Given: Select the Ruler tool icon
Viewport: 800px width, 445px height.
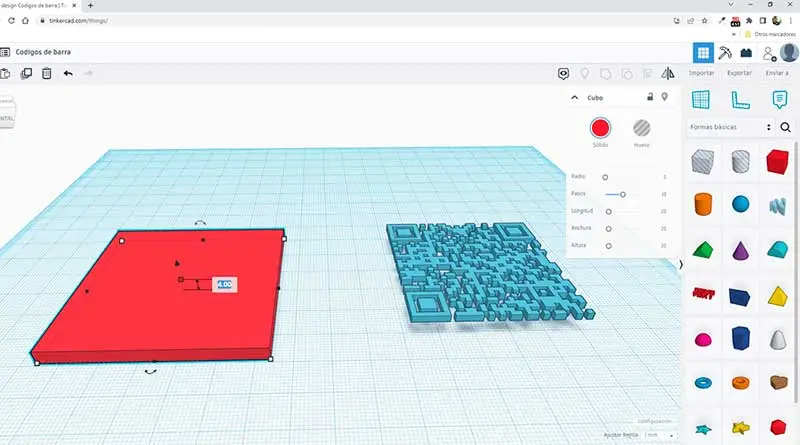Looking at the screenshot, I should click(740, 100).
